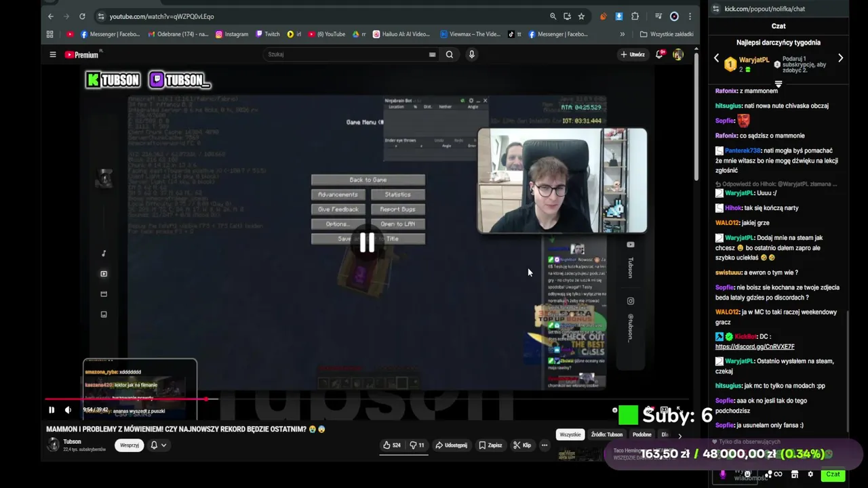
Task: Open the tt TikTok bookmark
Action: coord(515,34)
